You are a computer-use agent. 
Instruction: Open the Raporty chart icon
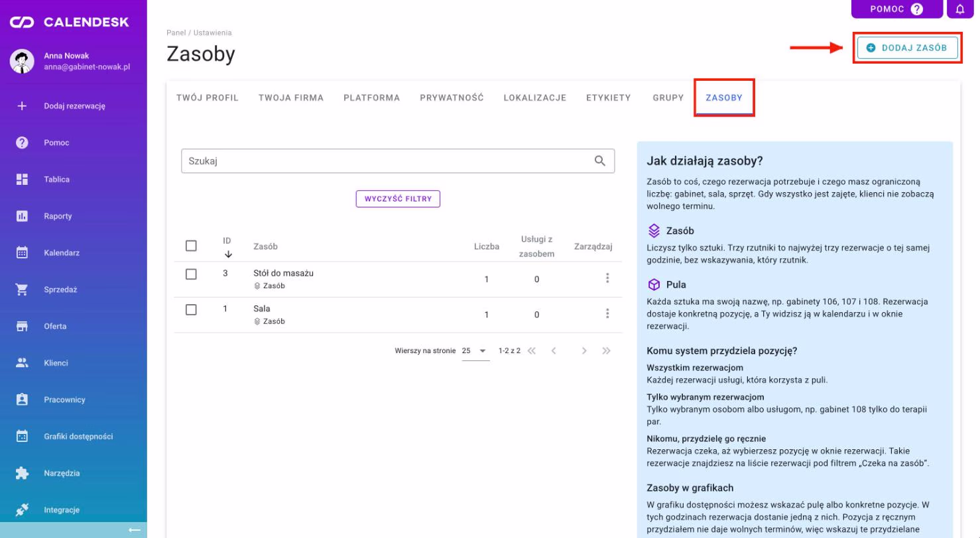[x=22, y=216]
